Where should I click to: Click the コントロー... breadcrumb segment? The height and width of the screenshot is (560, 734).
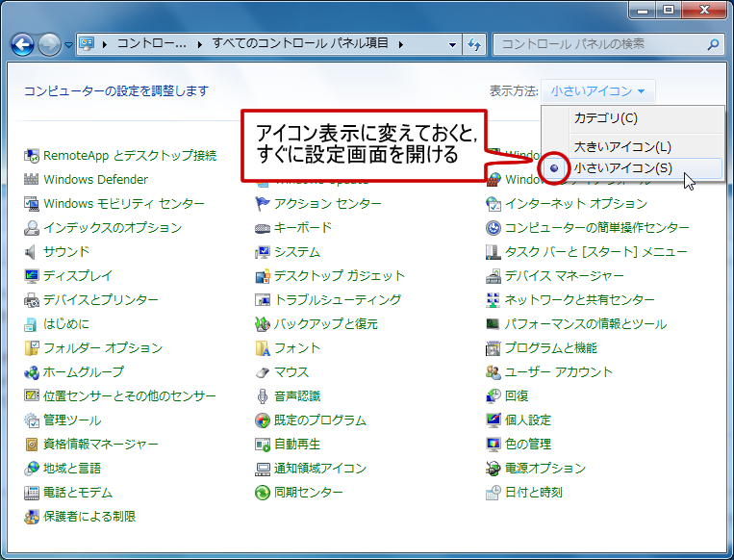pyautogui.click(x=151, y=44)
